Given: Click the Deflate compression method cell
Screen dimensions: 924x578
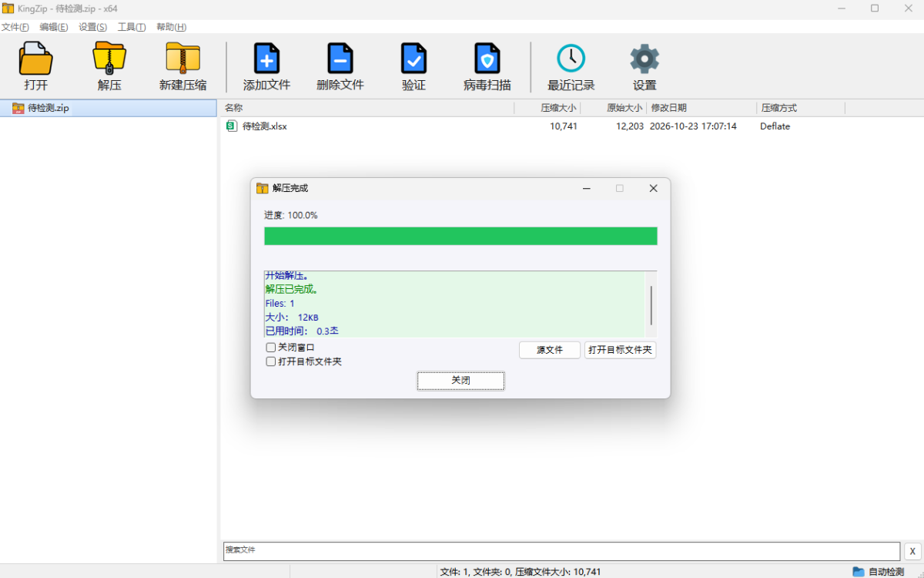Looking at the screenshot, I should (x=775, y=126).
